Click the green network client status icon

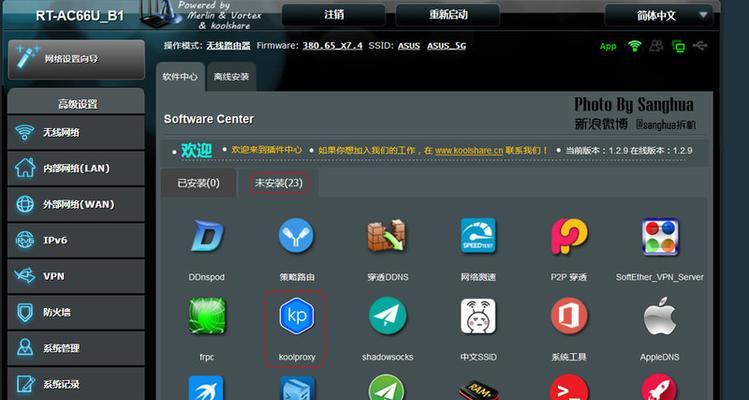(678, 46)
